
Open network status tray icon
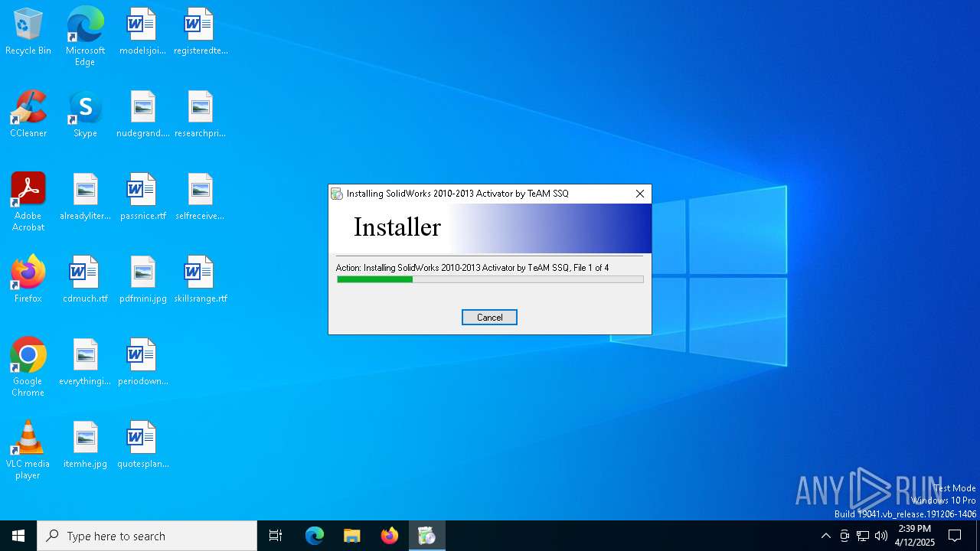[863, 536]
